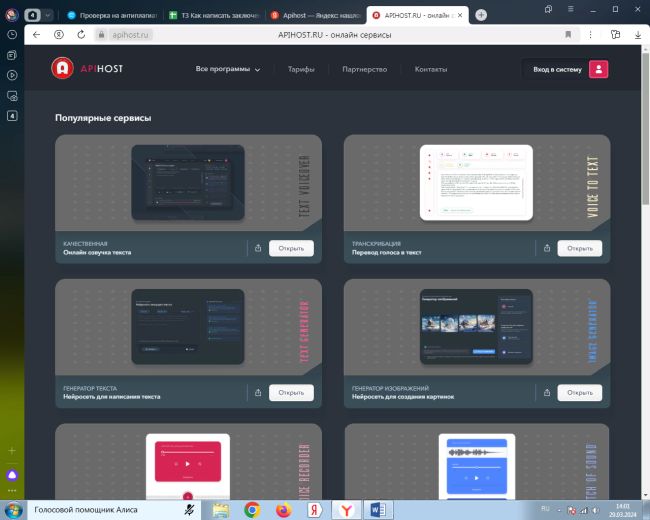Open Yandex browser Y icon in taskbar
The width and height of the screenshot is (650, 520).
coord(346,510)
